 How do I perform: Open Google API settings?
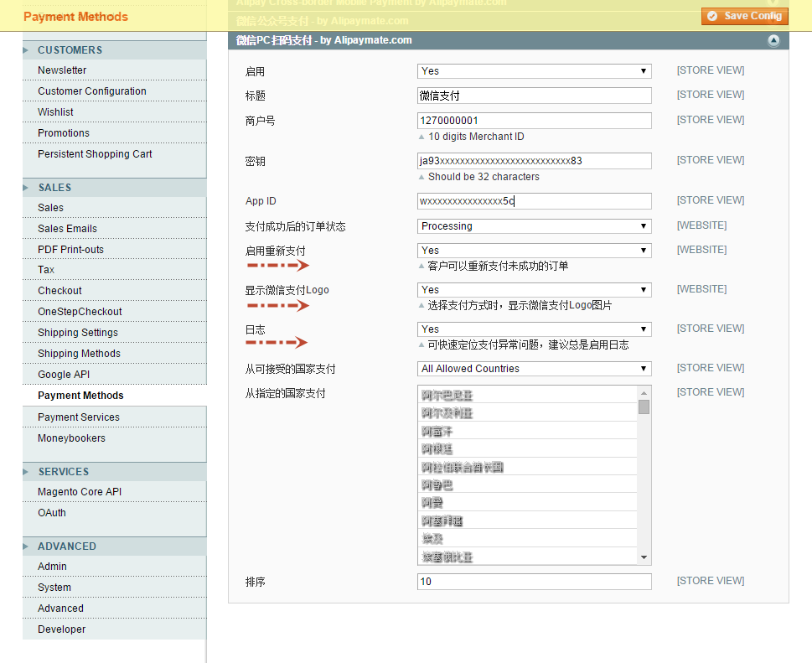[x=64, y=375]
